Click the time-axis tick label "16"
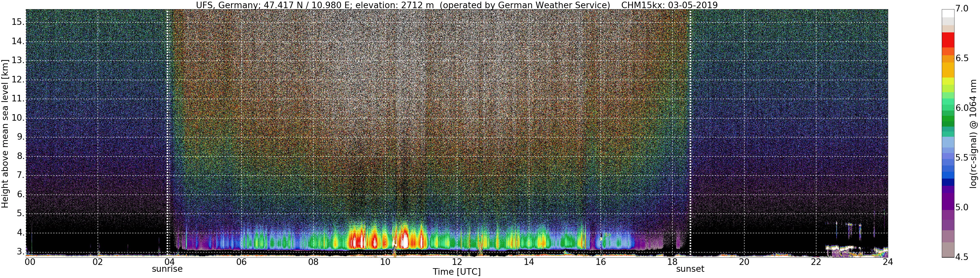This screenshot has height=278, width=980. pos(601,262)
